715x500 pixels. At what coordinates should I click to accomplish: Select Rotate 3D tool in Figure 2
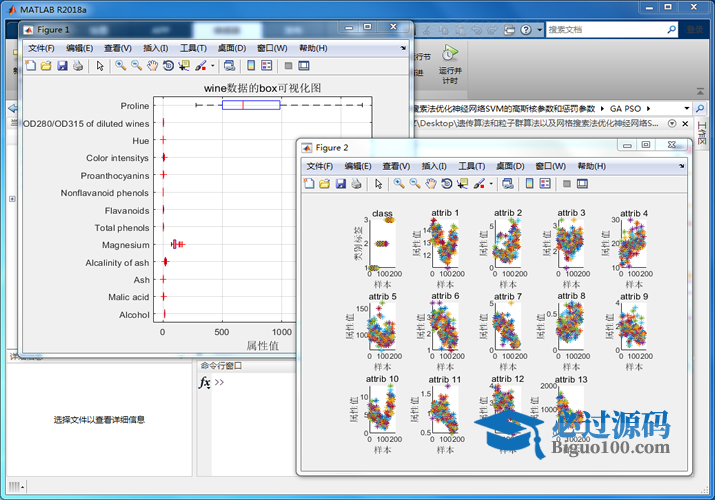pos(446,184)
